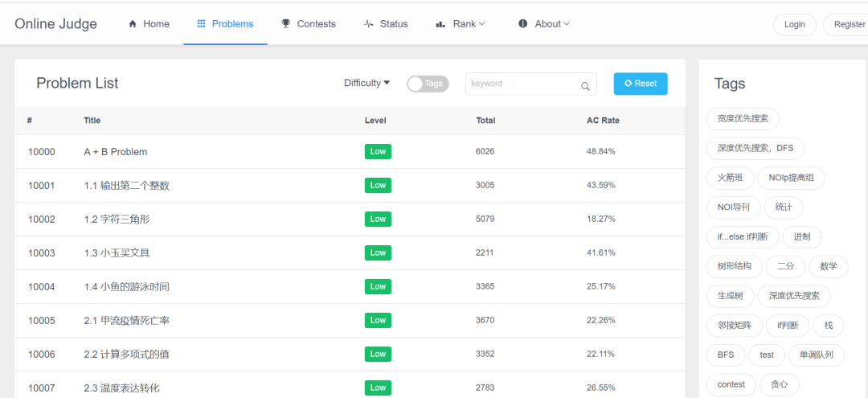This screenshot has height=398, width=868.
Task: Toggle the Tags switch on
Action: (427, 84)
